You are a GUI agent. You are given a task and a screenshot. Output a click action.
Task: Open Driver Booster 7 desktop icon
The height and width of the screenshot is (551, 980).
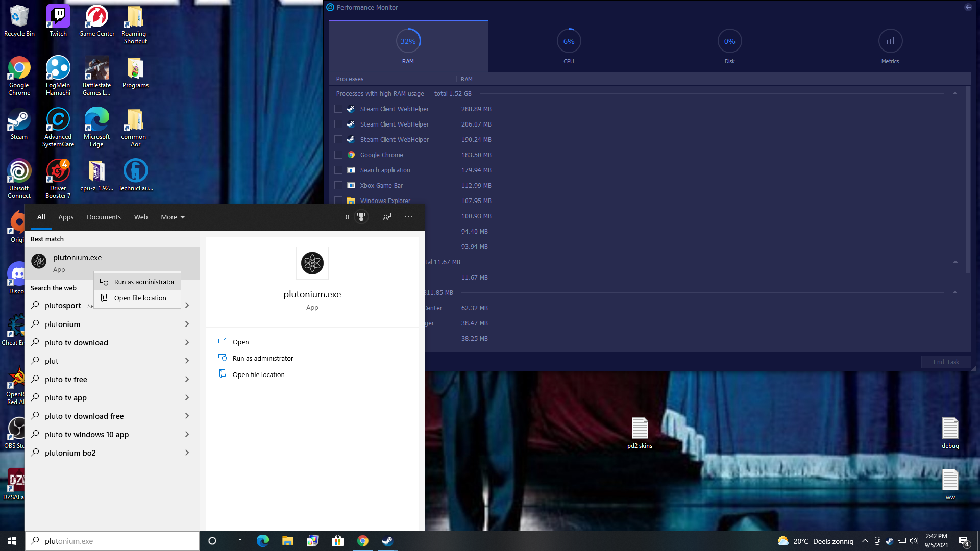pos(58,179)
